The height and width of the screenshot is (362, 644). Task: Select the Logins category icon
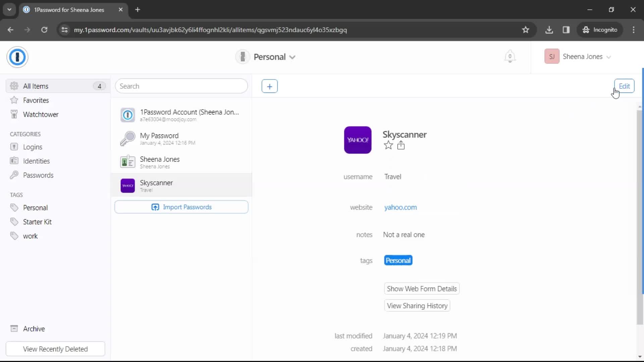pyautogui.click(x=14, y=146)
